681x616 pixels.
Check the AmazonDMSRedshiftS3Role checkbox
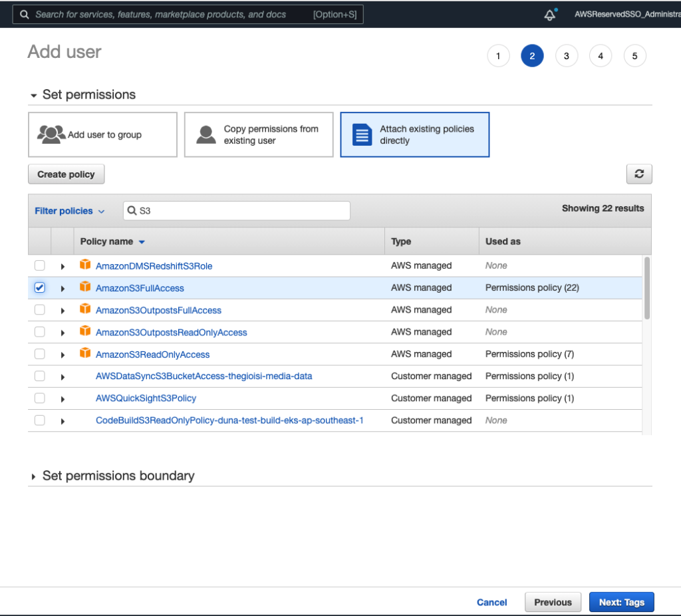click(39, 265)
